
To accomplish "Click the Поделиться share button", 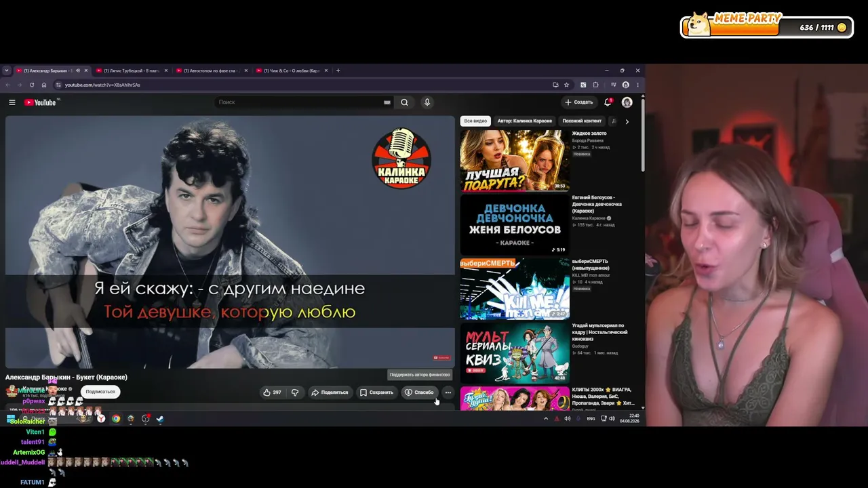I will [330, 392].
